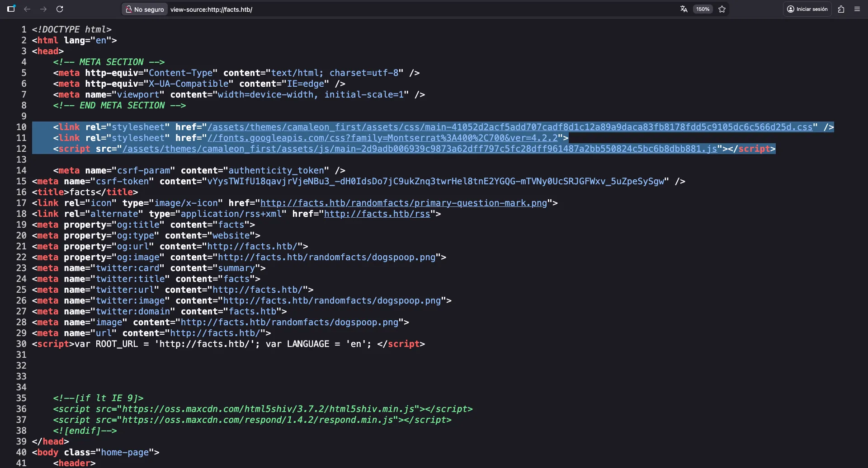868x468 pixels.
Task: Open the facts.htb/rss link
Action: click(x=377, y=214)
